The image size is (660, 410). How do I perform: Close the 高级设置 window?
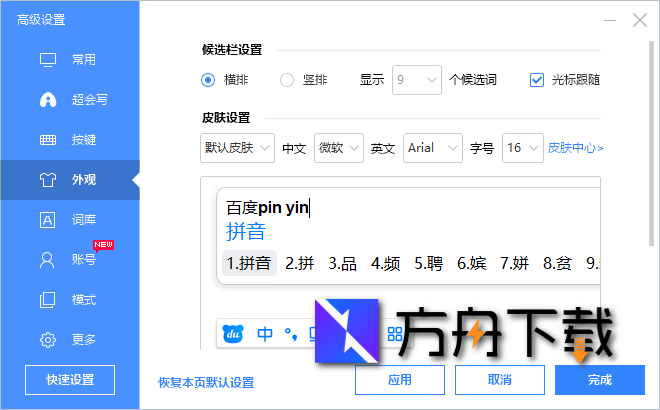pyautogui.click(x=640, y=20)
